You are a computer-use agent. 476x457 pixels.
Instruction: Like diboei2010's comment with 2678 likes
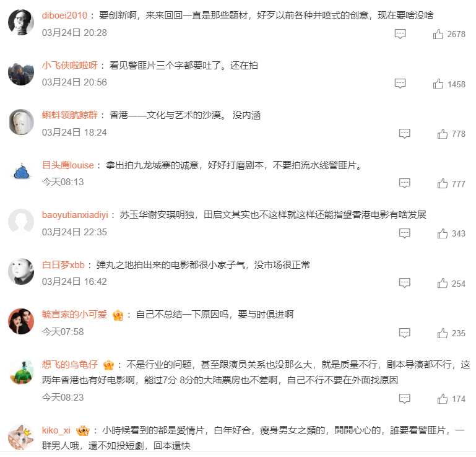(x=438, y=34)
